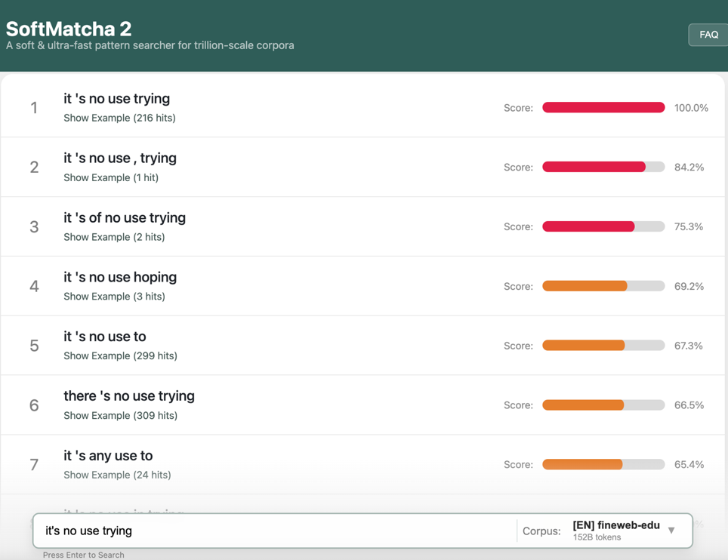Click the tagline under SoftMatcha 2 title
This screenshot has height=560, width=728.
(150, 45)
